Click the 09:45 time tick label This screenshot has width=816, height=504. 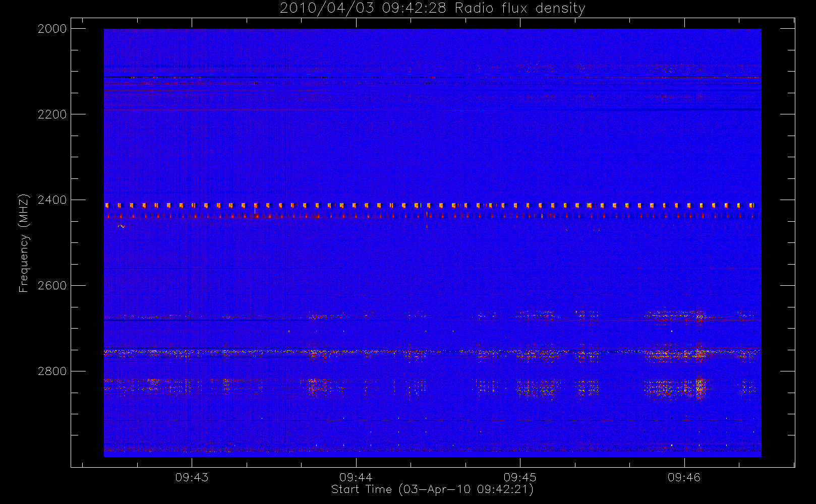[x=520, y=477]
